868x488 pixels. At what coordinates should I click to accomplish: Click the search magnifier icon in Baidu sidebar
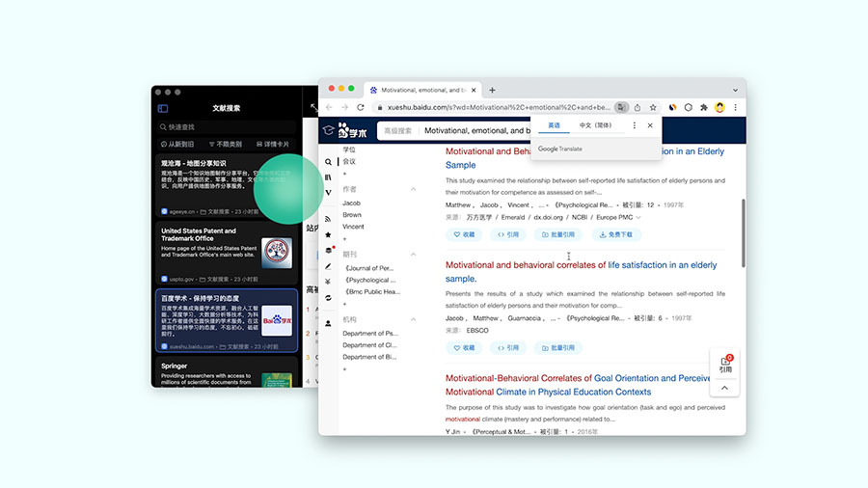coord(329,162)
